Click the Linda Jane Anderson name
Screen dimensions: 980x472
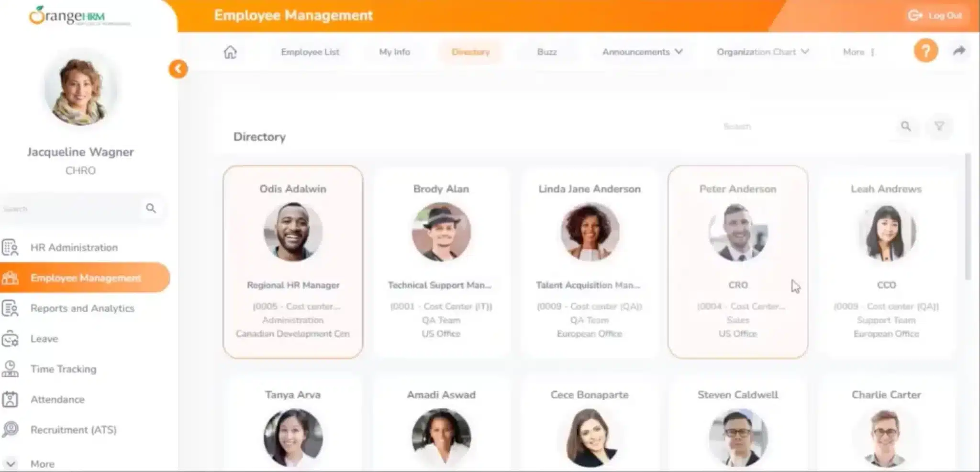(590, 189)
